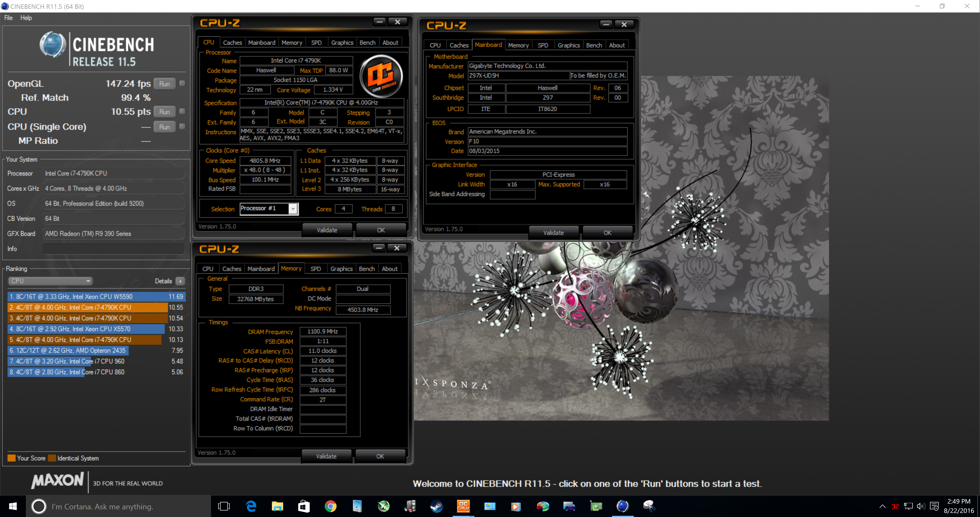
Task: Show hidden system tray icons with the chevron
Action: (882, 506)
